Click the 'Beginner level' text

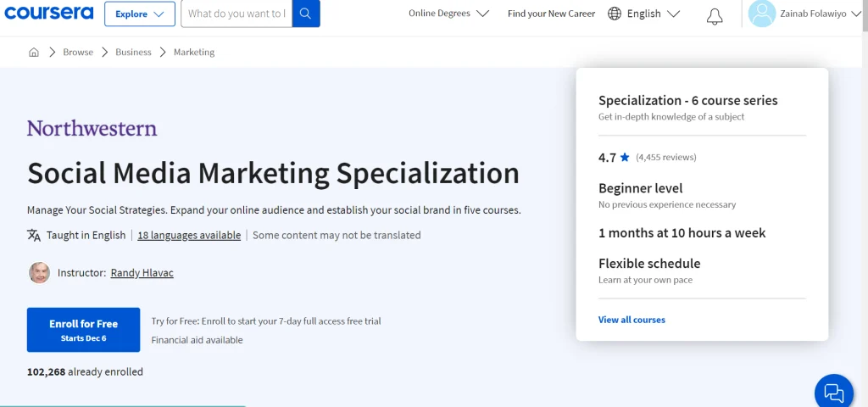[641, 188]
